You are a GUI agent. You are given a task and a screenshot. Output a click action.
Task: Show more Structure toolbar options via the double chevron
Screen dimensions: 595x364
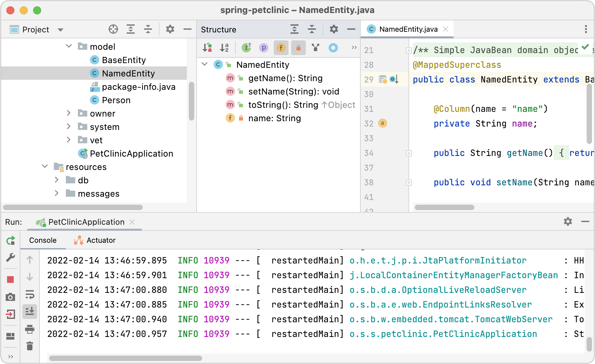354,47
